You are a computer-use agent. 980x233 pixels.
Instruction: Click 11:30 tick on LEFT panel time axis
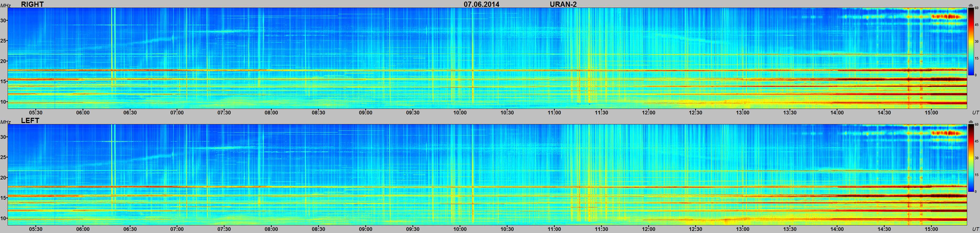pyautogui.click(x=601, y=229)
